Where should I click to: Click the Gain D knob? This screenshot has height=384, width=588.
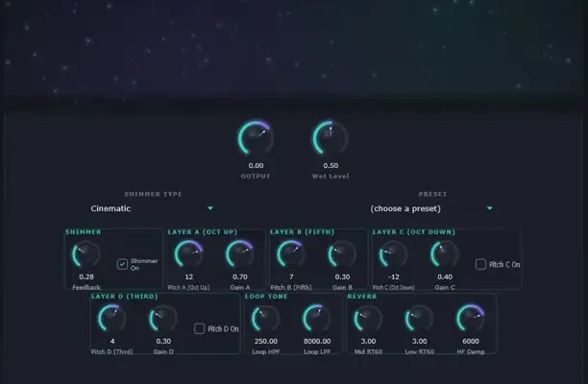coord(163,319)
